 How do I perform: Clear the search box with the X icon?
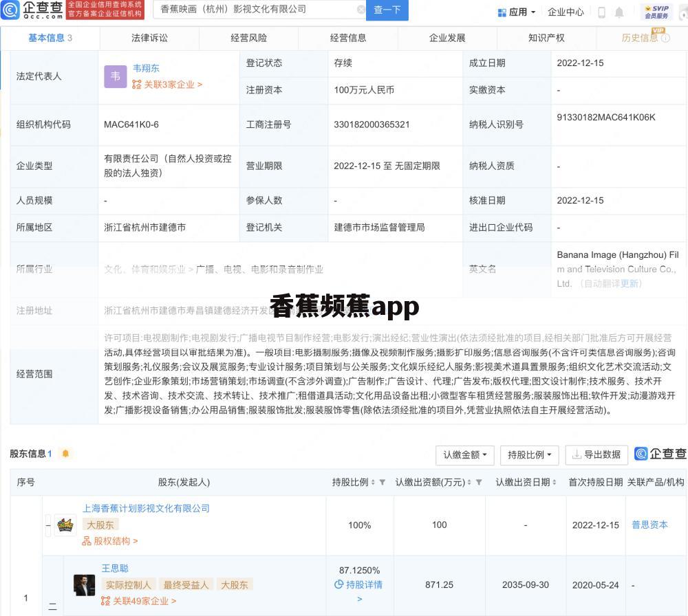pos(361,10)
